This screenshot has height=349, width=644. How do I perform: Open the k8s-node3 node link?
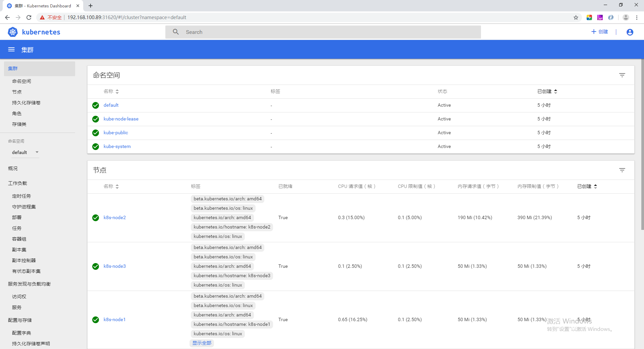tap(115, 266)
